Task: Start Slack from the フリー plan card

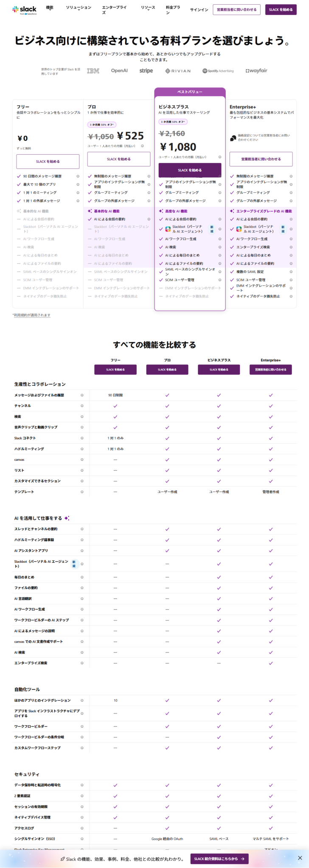Action: click(48, 161)
